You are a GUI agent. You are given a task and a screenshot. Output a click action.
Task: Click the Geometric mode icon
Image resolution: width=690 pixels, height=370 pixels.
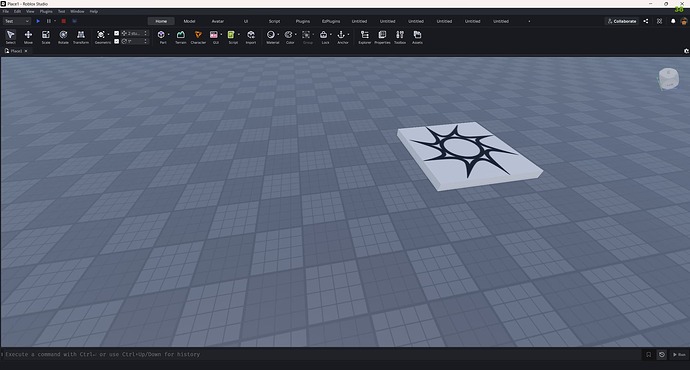(101, 35)
